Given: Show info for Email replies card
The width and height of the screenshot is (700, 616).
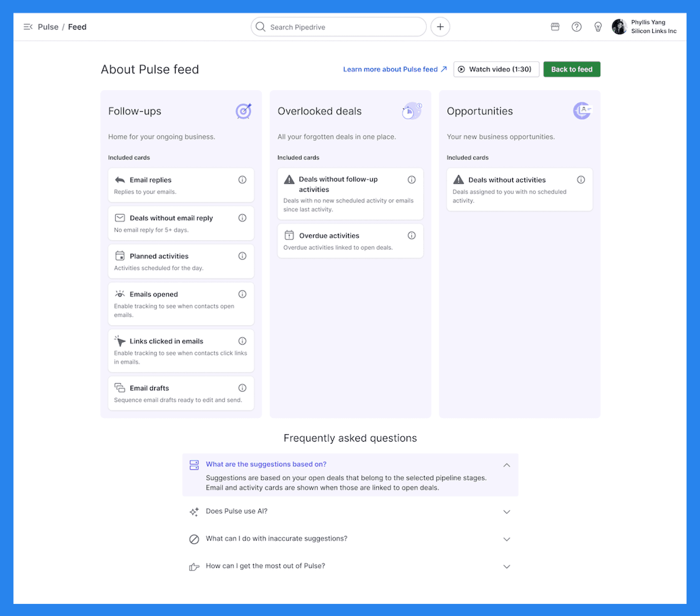Looking at the screenshot, I should click(x=242, y=180).
